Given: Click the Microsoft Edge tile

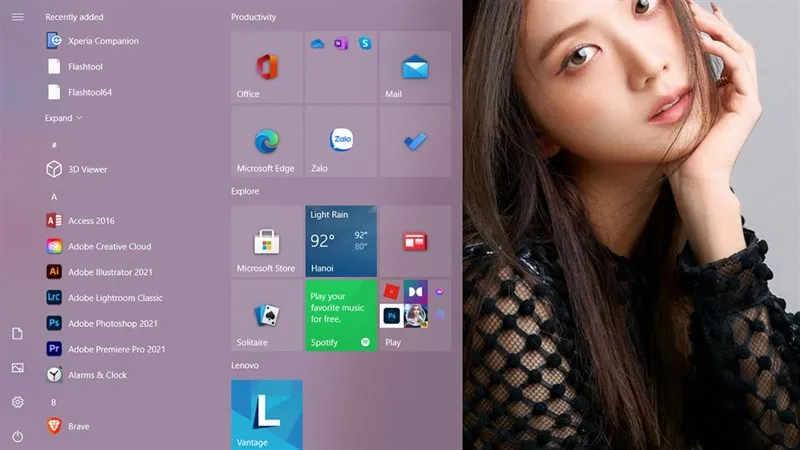Looking at the screenshot, I should point(266,142).
